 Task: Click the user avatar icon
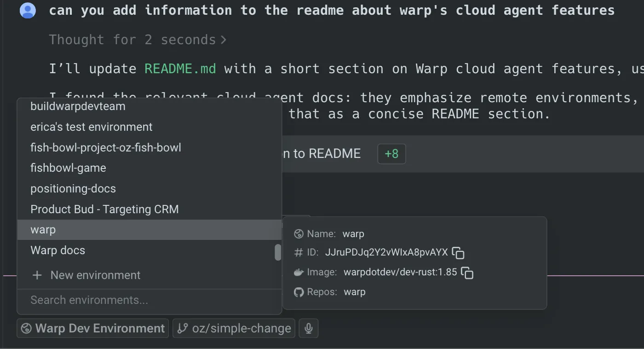(28, 10)
